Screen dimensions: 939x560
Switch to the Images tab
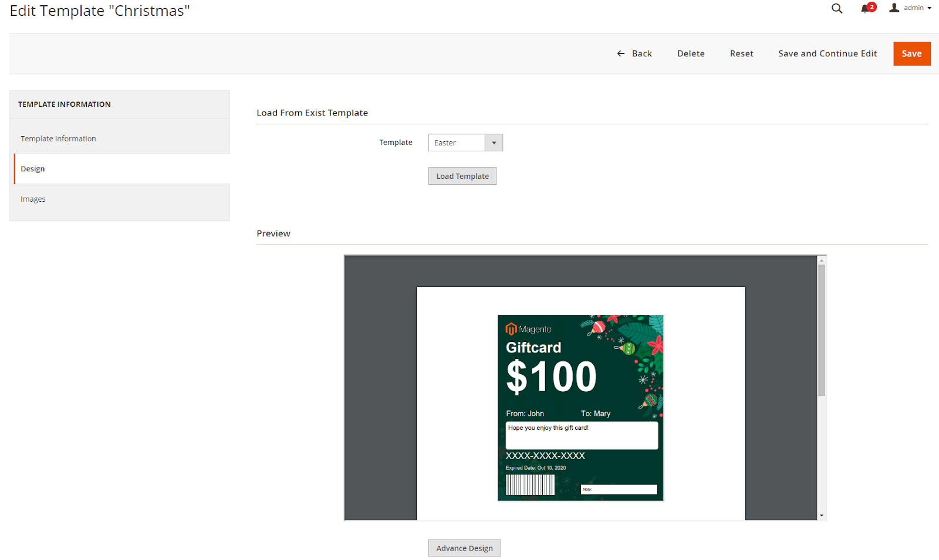[x=33, y=199]
